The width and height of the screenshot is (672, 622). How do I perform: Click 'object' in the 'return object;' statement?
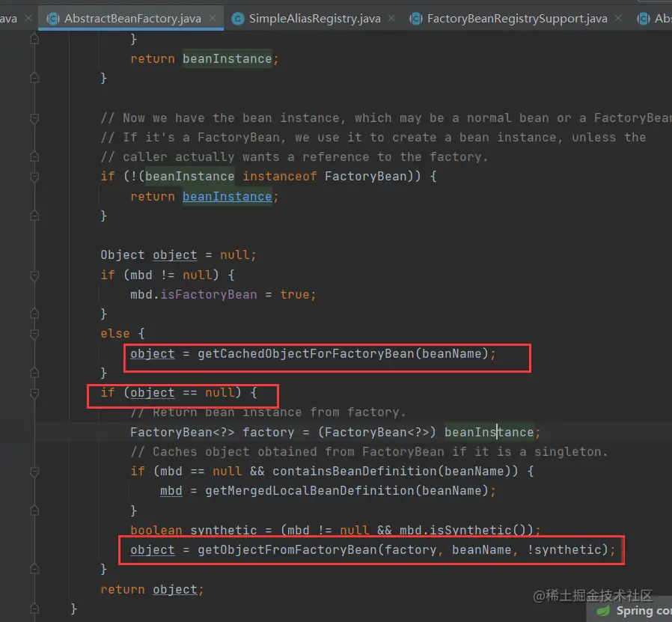click(x=175, y=589)
